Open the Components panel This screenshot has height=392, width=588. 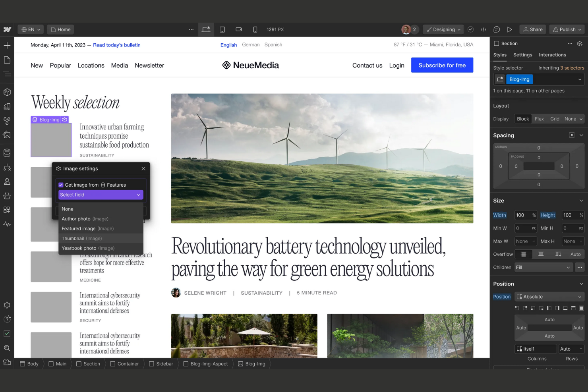(x=7, y=92)
